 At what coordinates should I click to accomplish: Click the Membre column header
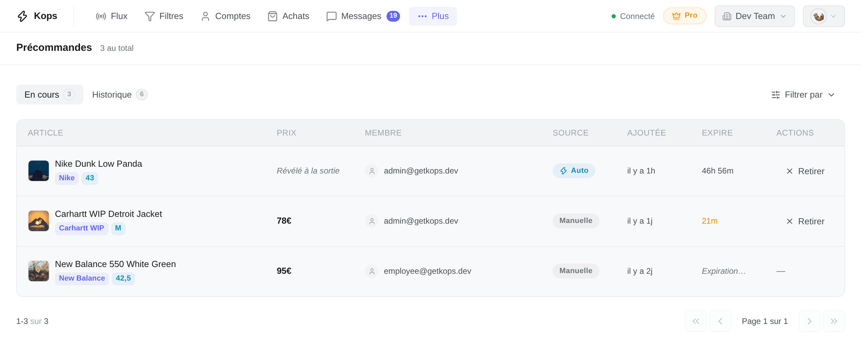pos(383,133)
